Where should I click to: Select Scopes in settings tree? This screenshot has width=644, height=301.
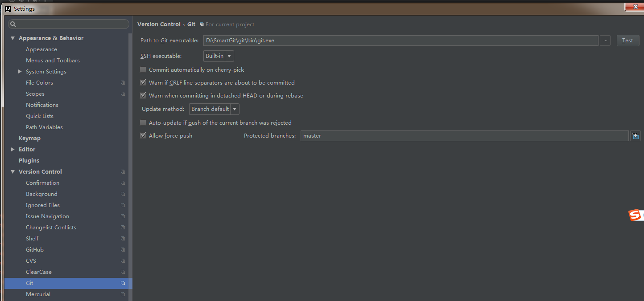35,94
